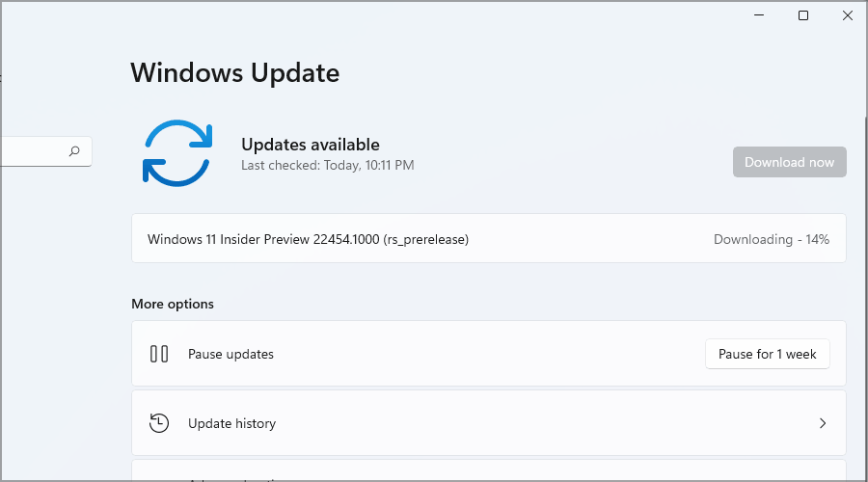The width and height of the screenshot is (868, 482).
Task: Click the search magnifier icon
Action: point(74,151)
